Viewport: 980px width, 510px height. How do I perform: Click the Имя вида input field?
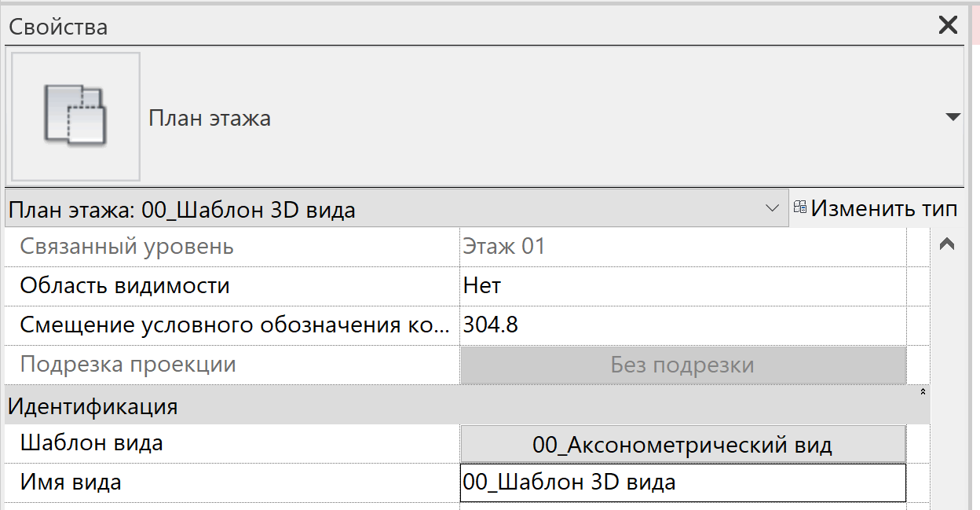(x=682, y=482)
